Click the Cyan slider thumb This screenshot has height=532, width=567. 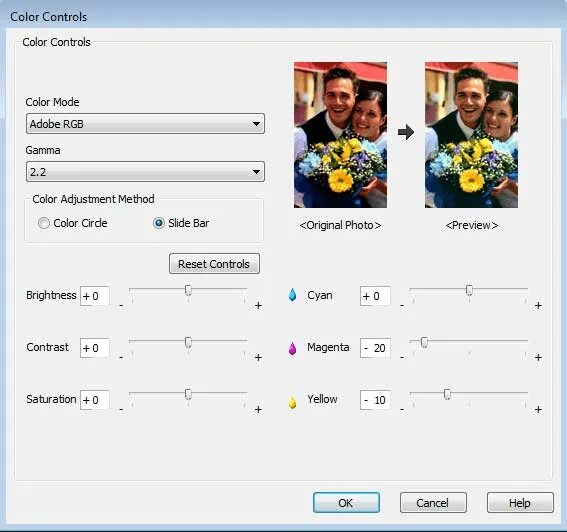click(469, 290)
